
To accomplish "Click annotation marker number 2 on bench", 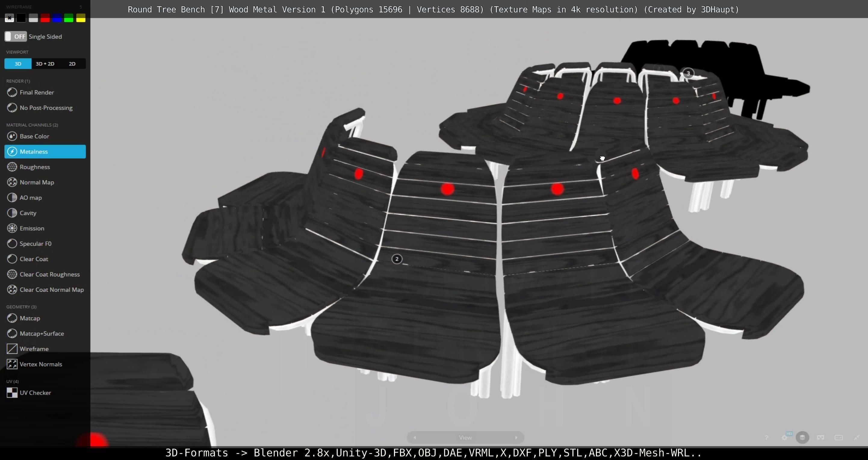I will (x=397, y=259).
